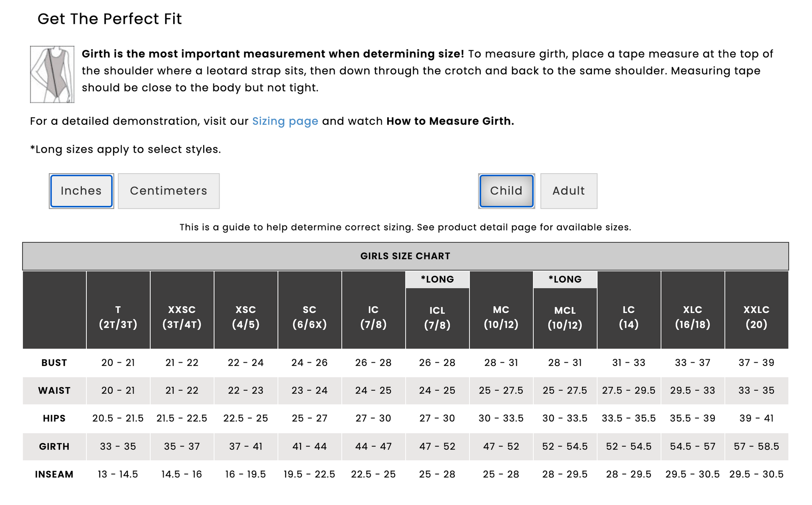The width and height of the screenshot is (812, 505).
Task: Click the LC (14) column header
Action: click(x=628, y=317)
